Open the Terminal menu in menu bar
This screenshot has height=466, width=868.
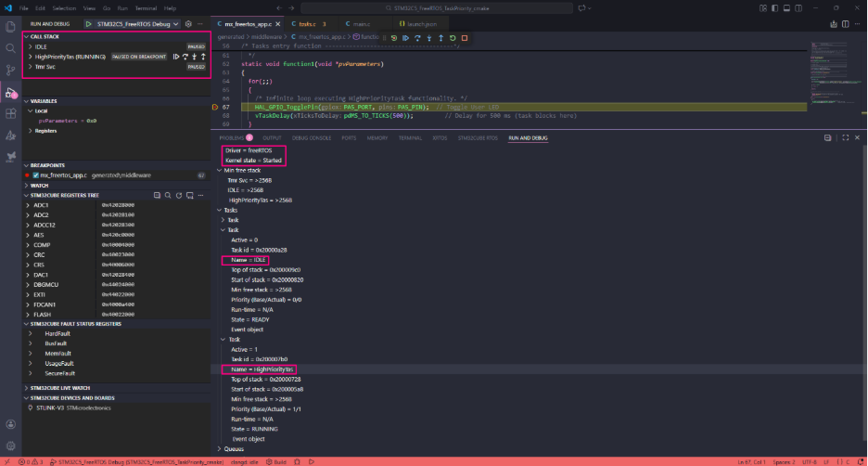(x=144, y=7)
